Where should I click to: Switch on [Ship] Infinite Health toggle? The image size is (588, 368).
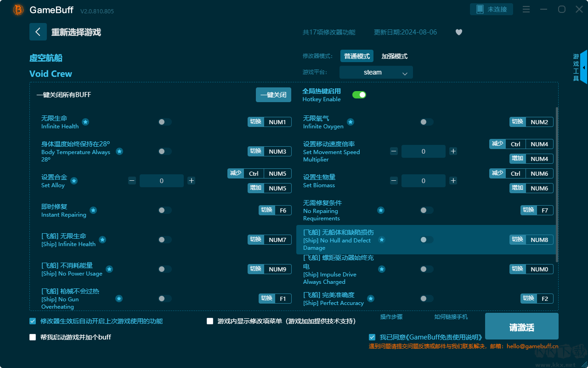pyautogui.click(x=165, y=240)
